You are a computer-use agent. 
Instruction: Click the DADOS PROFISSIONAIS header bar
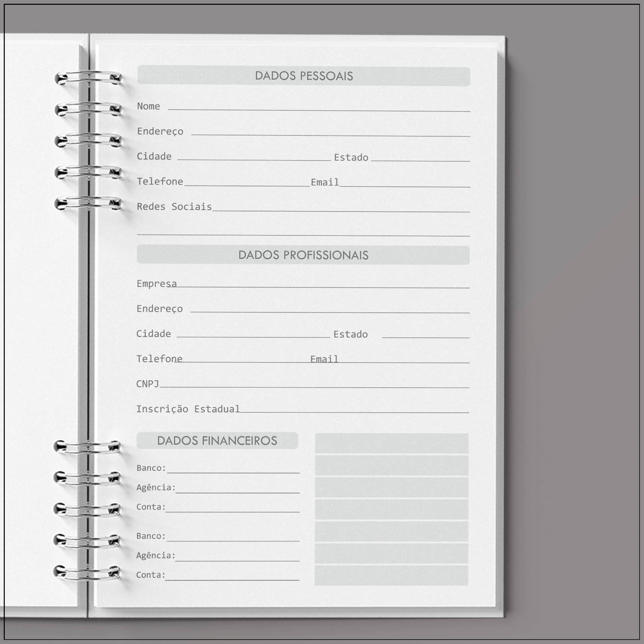coord(303,255)
